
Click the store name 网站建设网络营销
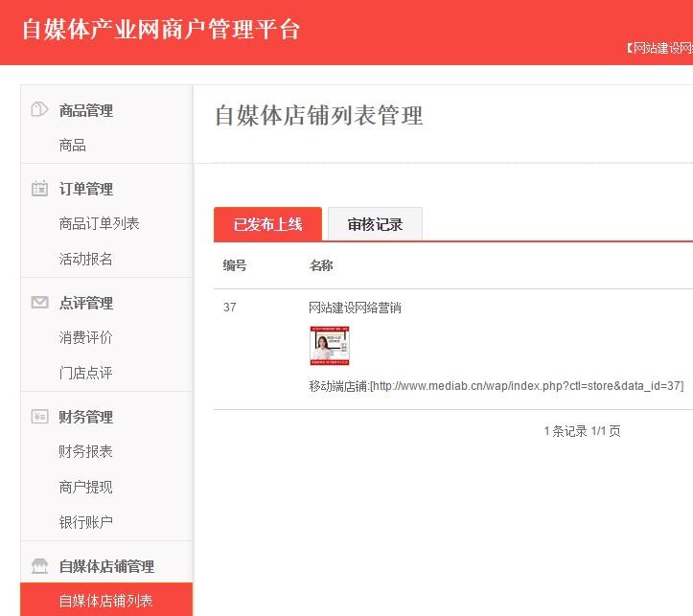pyautogui.click(x=355, y=308)
